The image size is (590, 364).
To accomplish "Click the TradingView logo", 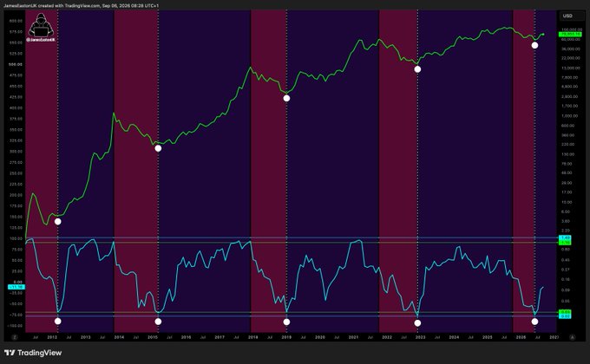I will (33, 353).
